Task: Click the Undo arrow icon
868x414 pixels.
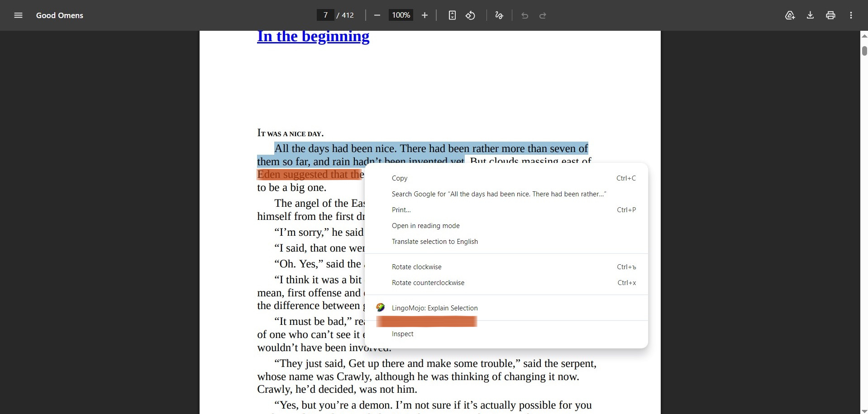Action: click(525, 15)
